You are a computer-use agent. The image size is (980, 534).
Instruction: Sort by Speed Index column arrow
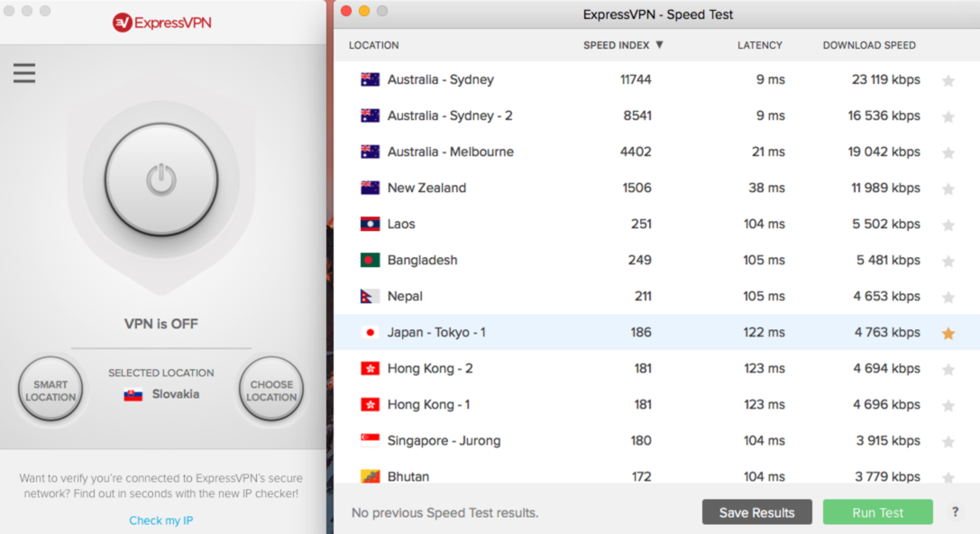pyautogui.click(x=659, y=45)
